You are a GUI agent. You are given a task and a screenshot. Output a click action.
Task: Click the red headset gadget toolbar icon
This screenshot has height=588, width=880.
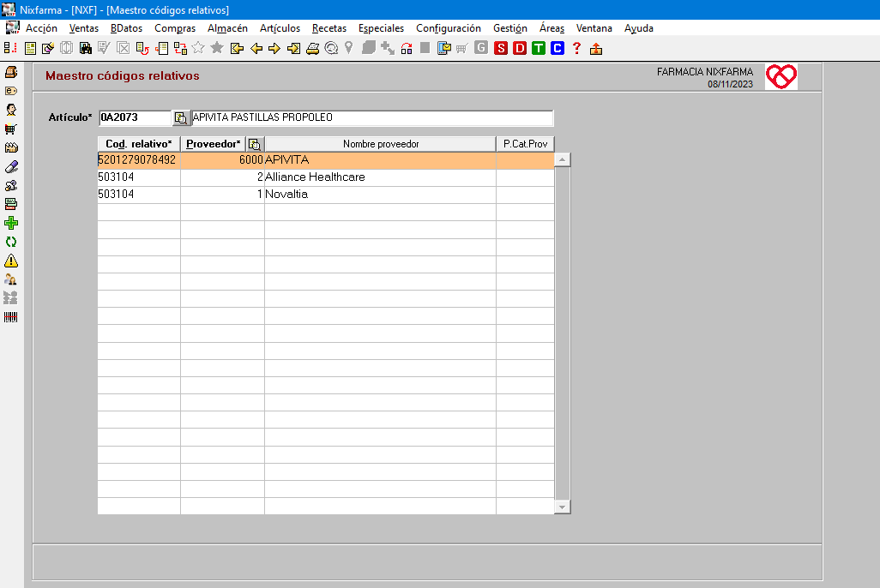point(407,49)
